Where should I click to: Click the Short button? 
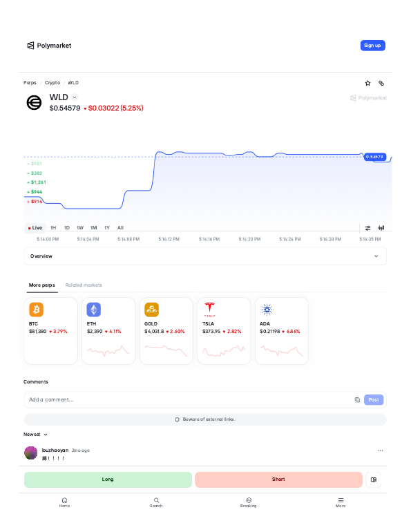pyautogui.click(x=278, y=479)
